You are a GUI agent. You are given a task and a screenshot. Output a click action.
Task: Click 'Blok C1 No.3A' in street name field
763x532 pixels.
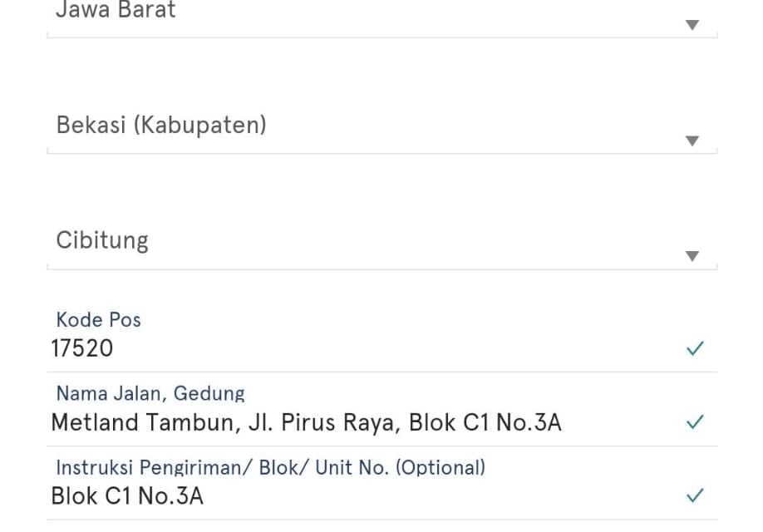[485, 422]
